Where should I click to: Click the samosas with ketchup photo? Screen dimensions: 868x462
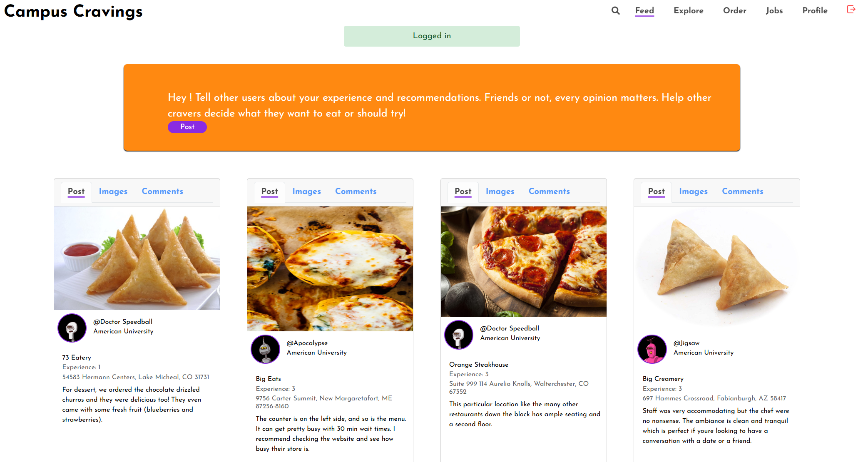click(x=137, y=258)
